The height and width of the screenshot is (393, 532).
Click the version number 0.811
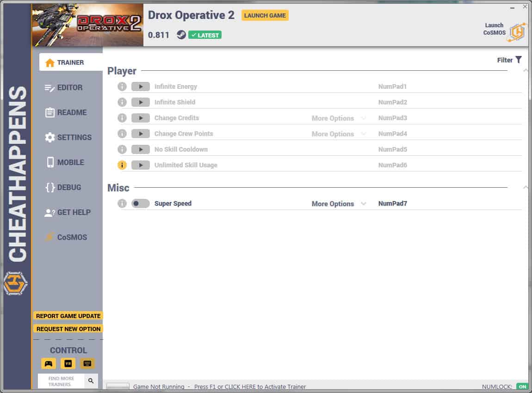click(x=159, y=35)
